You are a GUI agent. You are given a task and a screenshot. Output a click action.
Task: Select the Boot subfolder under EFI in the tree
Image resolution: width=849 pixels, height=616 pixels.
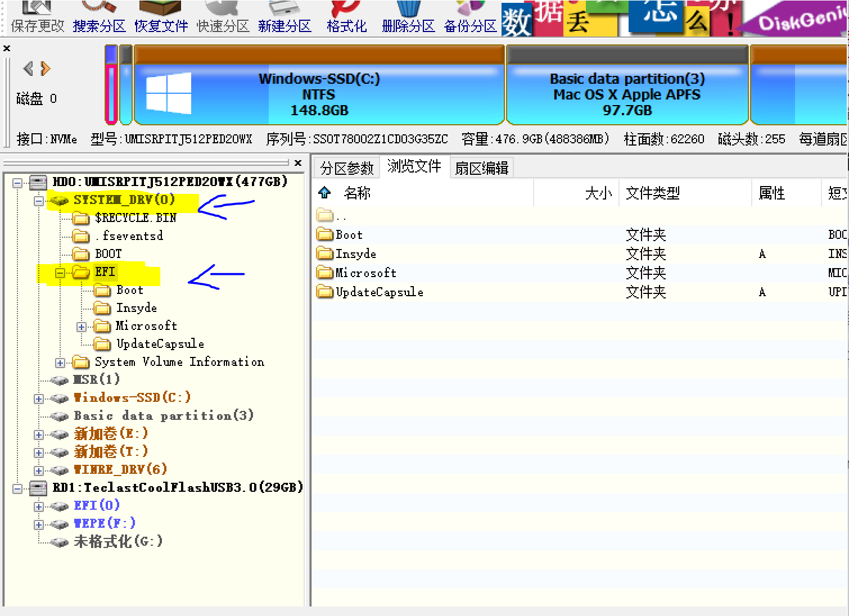[130, 290]
